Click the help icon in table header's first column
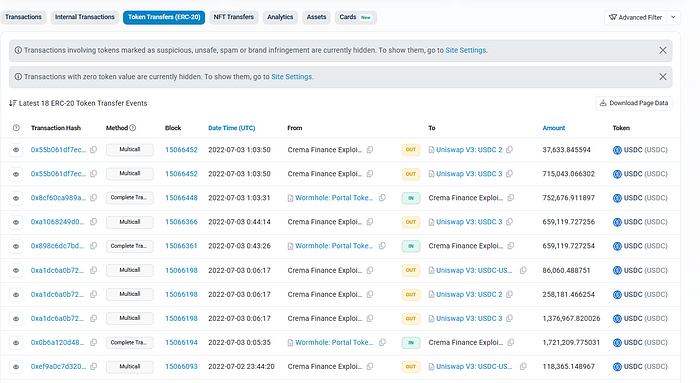The image size is (700, 383). (x=16, y=128)
